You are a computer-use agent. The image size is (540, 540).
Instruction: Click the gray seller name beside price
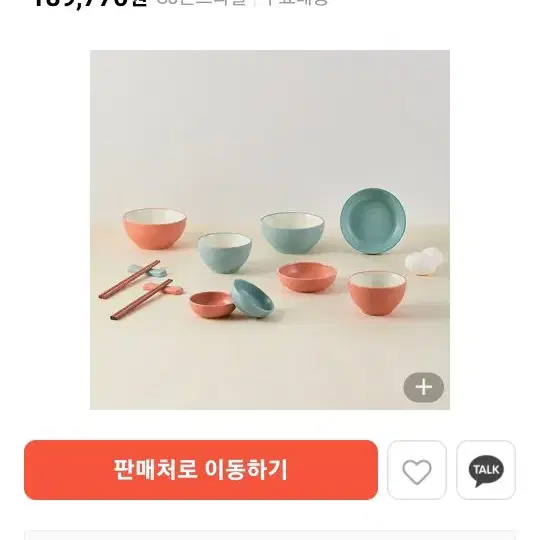(x=202, y=2)
